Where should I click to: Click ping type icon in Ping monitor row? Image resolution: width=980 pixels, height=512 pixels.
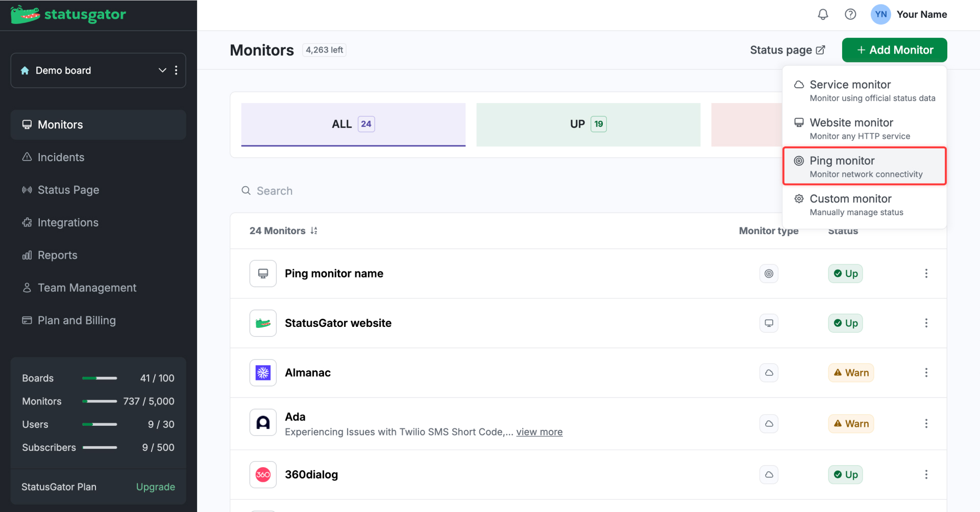point(769,274)
